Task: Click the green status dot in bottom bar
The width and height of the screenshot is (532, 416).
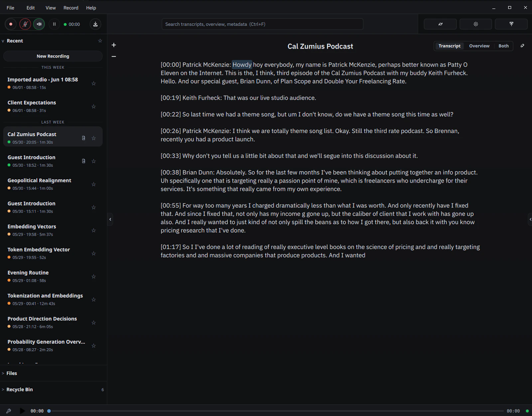Action: coord(527,411)
